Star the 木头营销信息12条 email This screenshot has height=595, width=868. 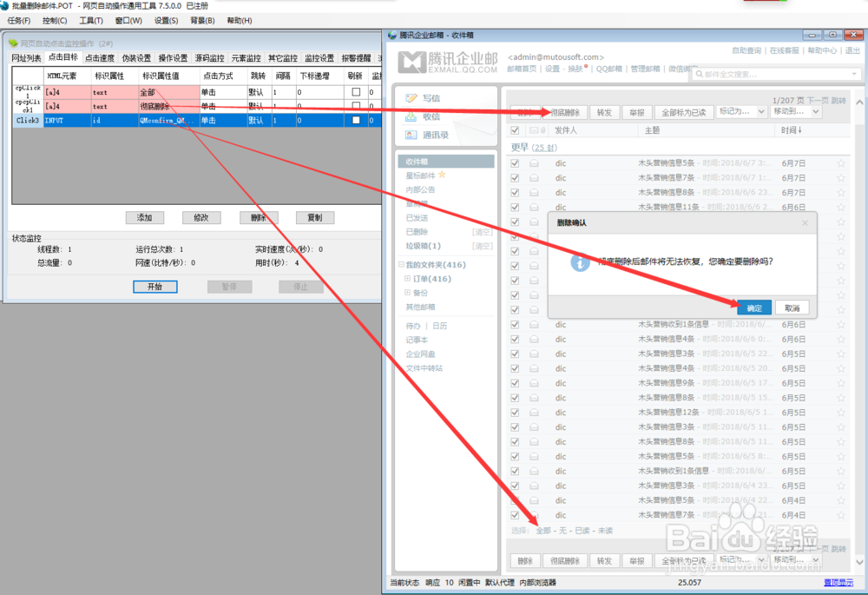pos(841,413)
